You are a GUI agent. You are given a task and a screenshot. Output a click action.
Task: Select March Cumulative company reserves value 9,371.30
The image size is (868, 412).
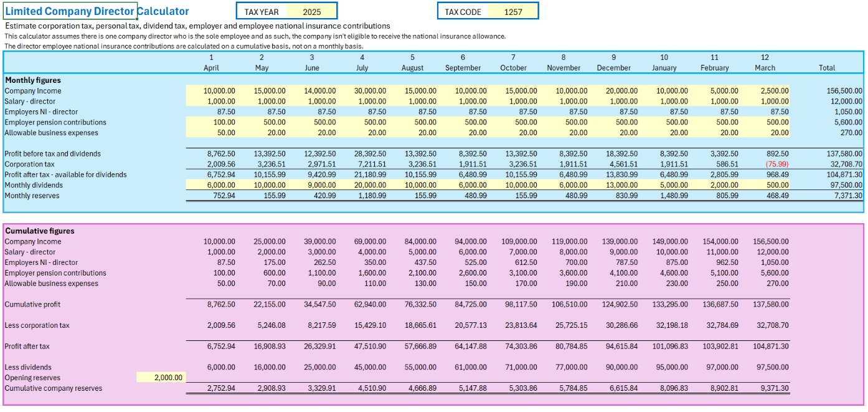pos(765,388)
